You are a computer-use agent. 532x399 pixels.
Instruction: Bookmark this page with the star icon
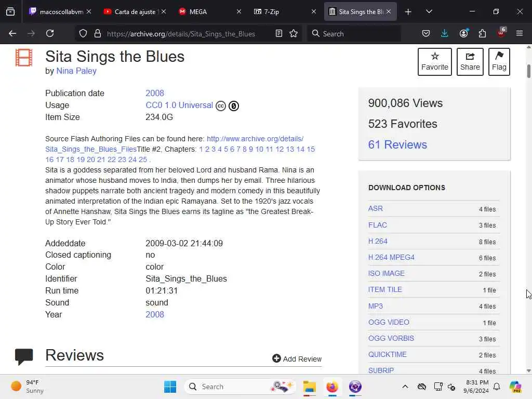294,34
